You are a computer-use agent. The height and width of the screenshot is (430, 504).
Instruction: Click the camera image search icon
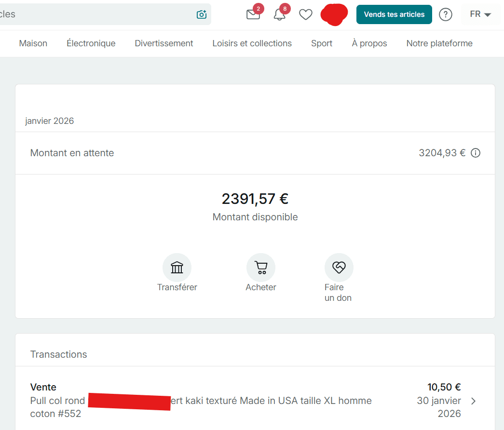[202, 14]
